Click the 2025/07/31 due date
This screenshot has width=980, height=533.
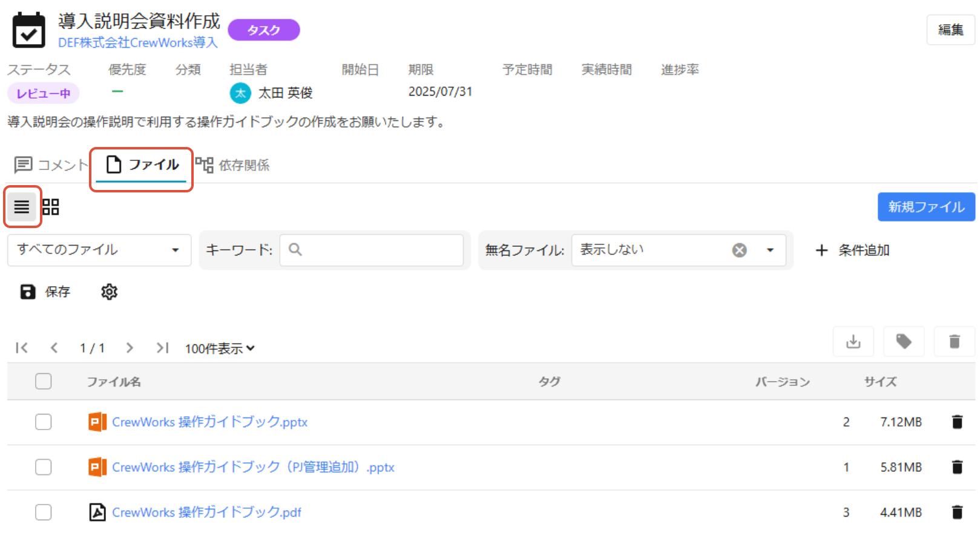point(440,91)
